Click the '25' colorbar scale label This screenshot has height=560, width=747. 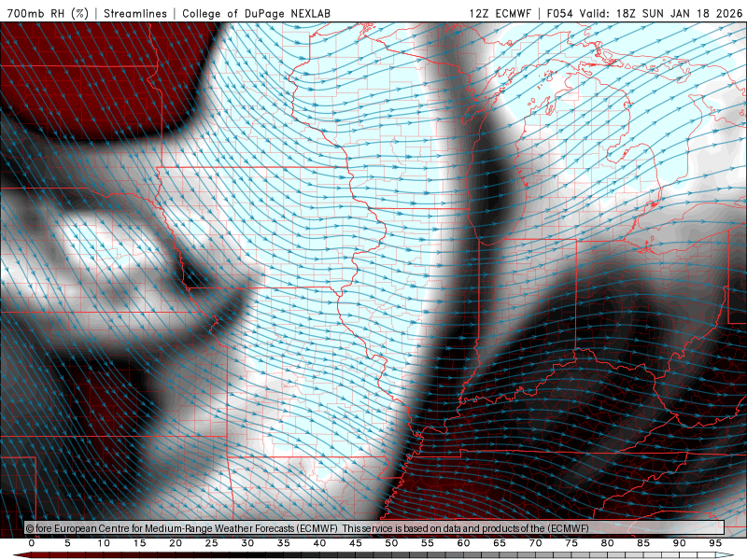[211, 543]
